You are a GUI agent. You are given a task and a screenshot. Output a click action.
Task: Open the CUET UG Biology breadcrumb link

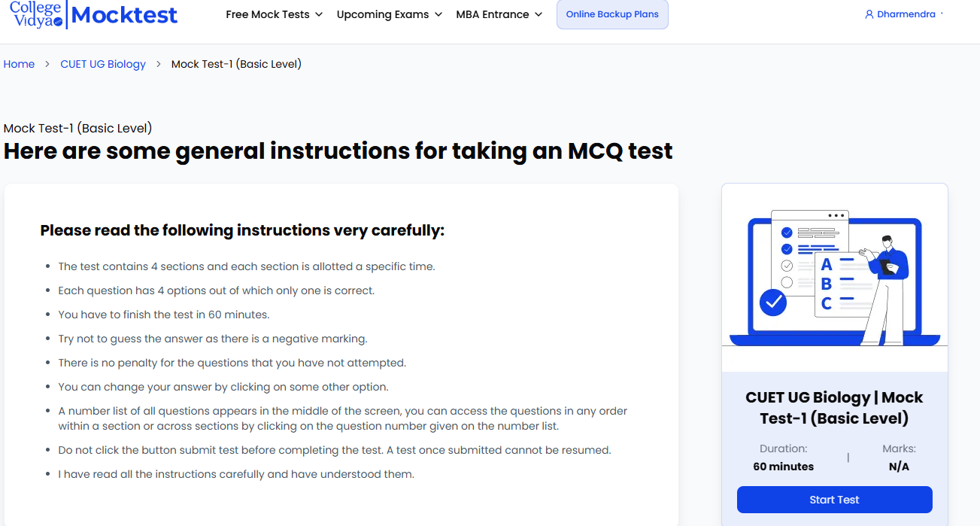point(103,64)
